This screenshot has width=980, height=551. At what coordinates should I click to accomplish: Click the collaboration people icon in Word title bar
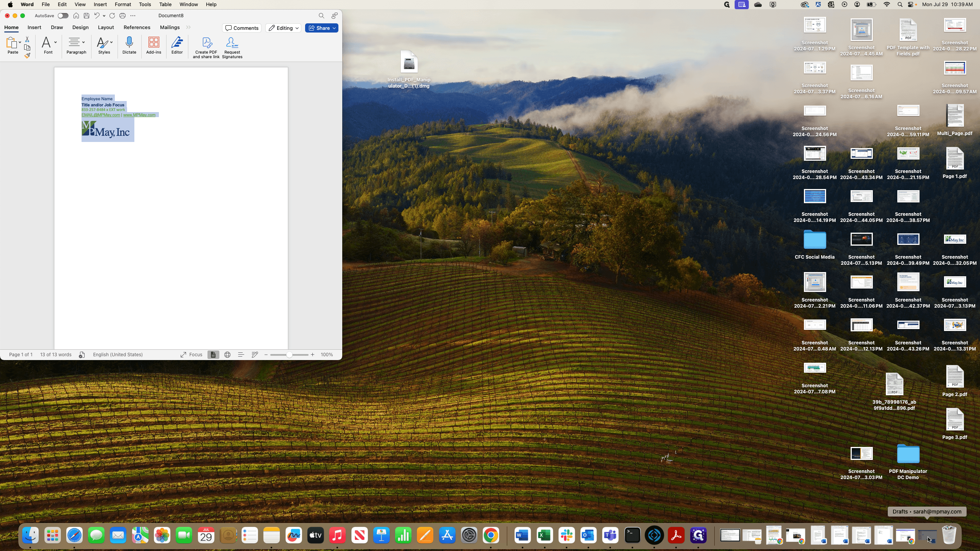pos(335,16)
